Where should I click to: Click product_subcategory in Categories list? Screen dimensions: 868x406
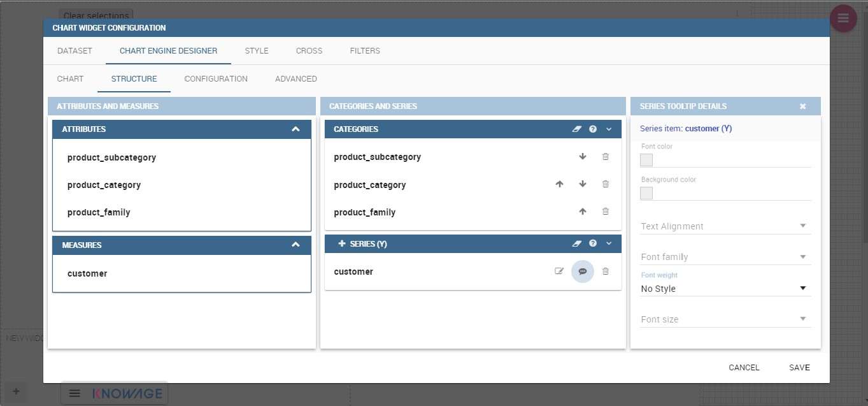pyautogui.click(x=377, y=157)
